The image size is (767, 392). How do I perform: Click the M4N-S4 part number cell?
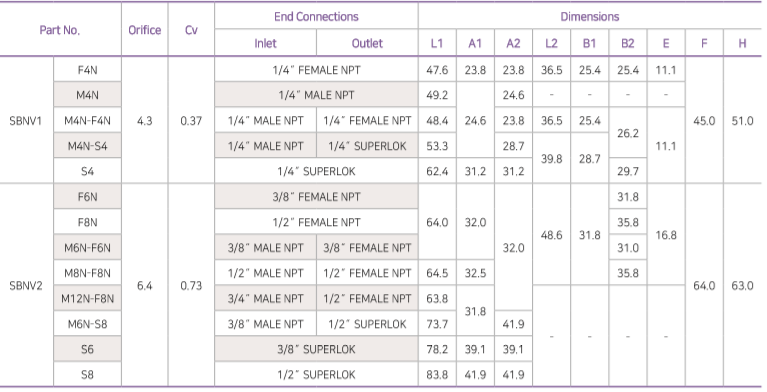point(88,146)
